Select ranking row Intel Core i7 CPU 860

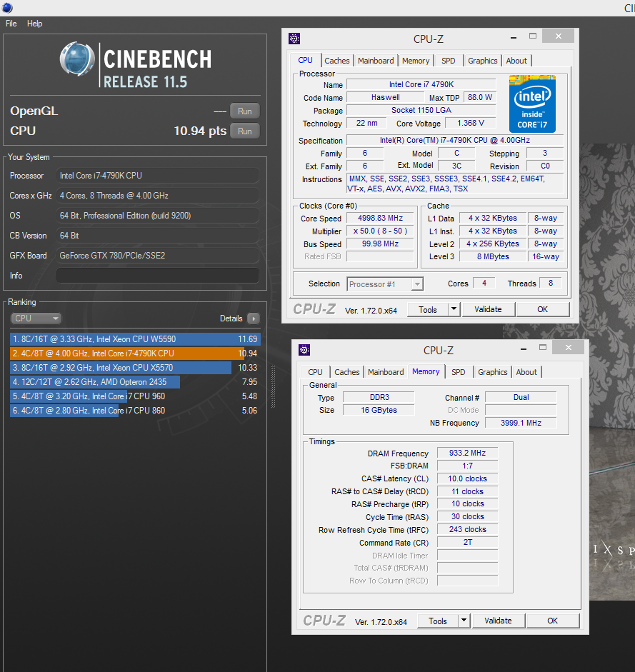click(135, 411)
